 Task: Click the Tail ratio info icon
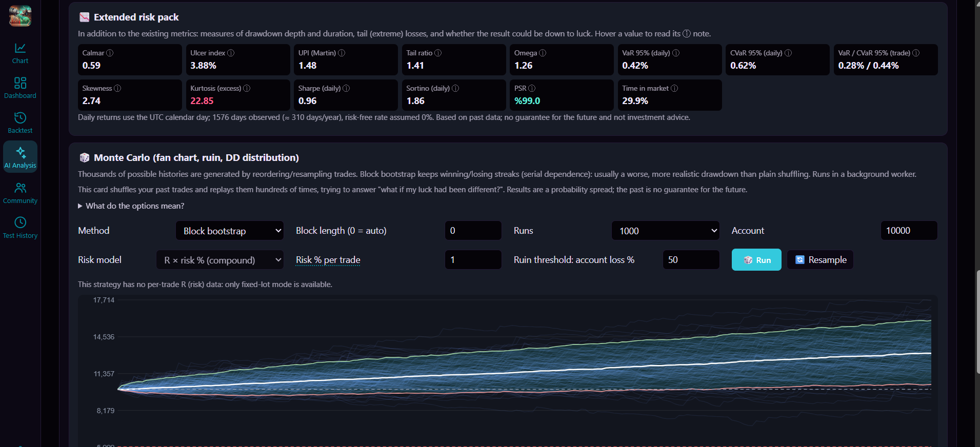tap(438, 53)
